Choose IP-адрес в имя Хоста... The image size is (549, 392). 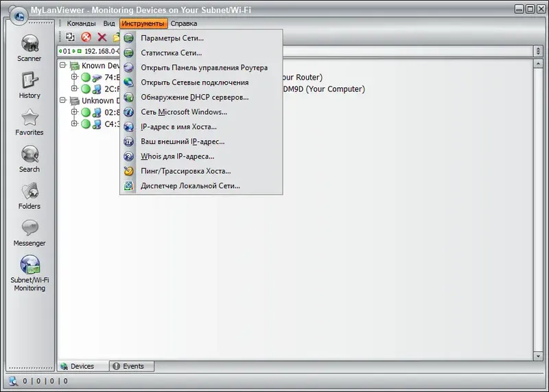click(201, 126)
